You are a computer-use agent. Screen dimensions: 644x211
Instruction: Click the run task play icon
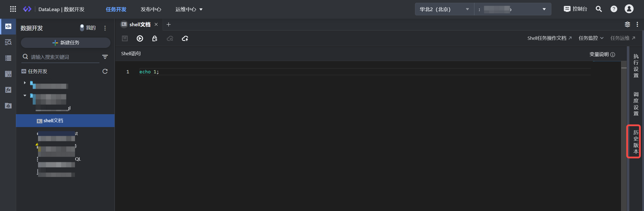pos(140,38)
